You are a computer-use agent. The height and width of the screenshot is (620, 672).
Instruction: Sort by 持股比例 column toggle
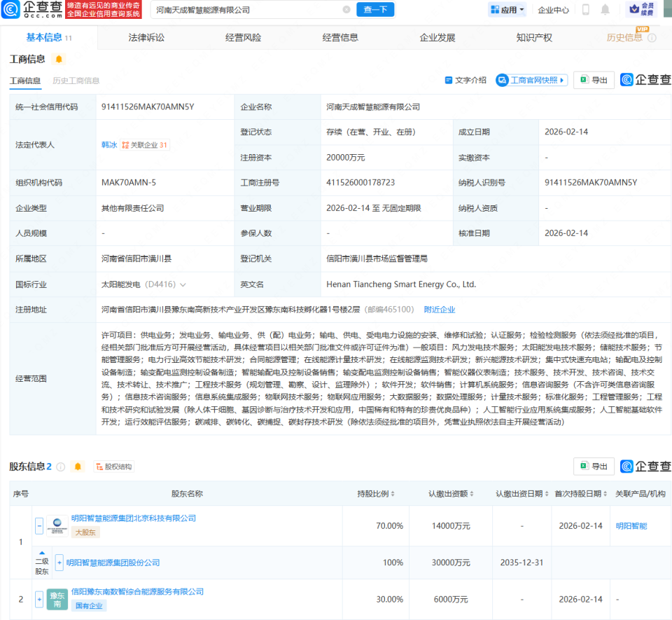click(x=392, y=493)
